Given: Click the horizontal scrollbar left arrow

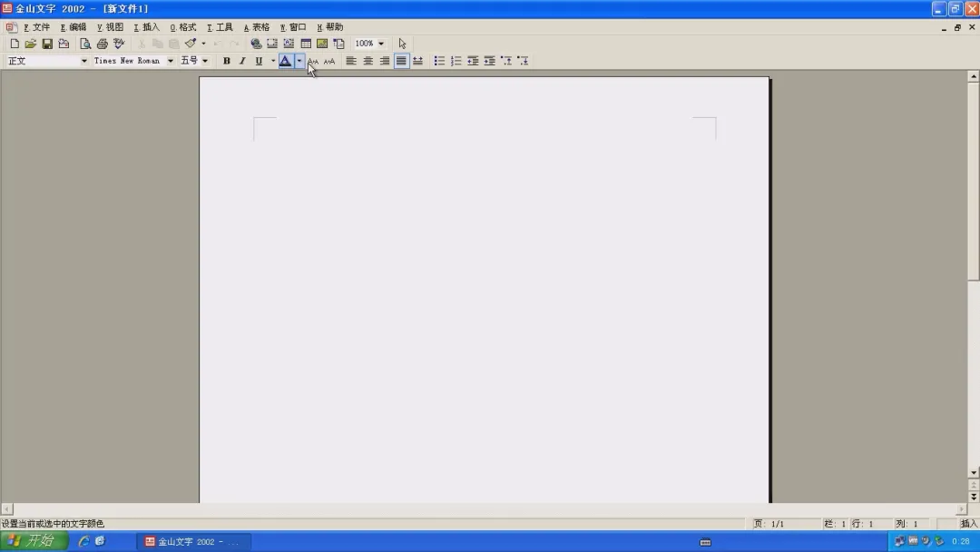Looking at the screenshot, I should click(7, 509).
